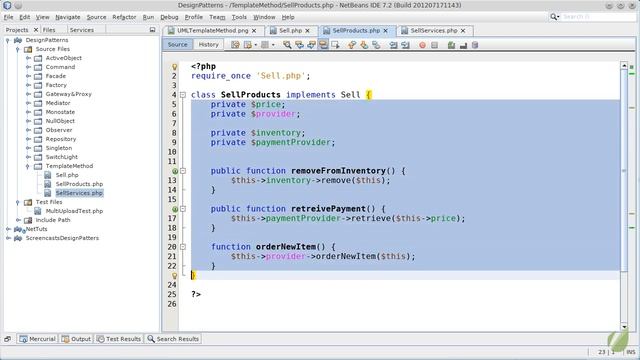Open the Back history dropdown arrow
Viewport: 640px width, 360px height.
(x=256, y=45)
